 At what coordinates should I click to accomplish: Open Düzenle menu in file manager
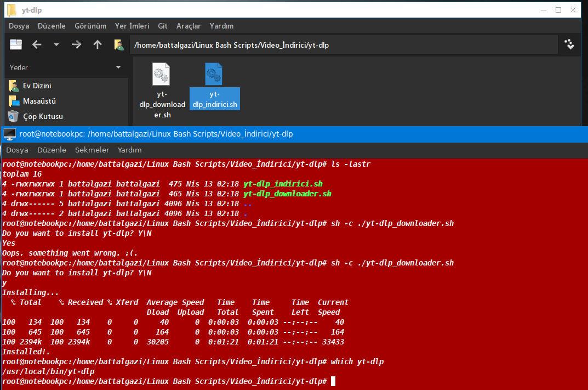pos(52,26)
